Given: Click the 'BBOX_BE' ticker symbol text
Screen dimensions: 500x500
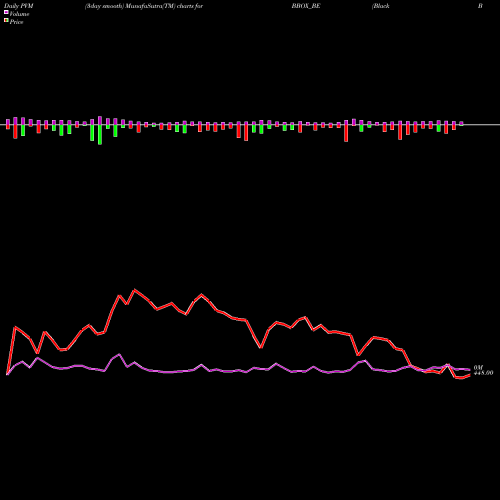Looking at the screenshot, I should (x=306, y=6).
